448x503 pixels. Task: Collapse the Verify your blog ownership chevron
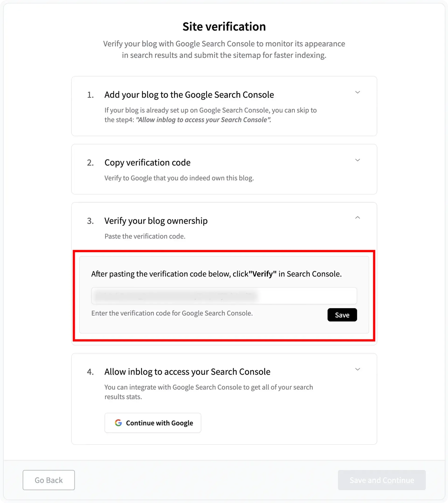click(357, 217)
